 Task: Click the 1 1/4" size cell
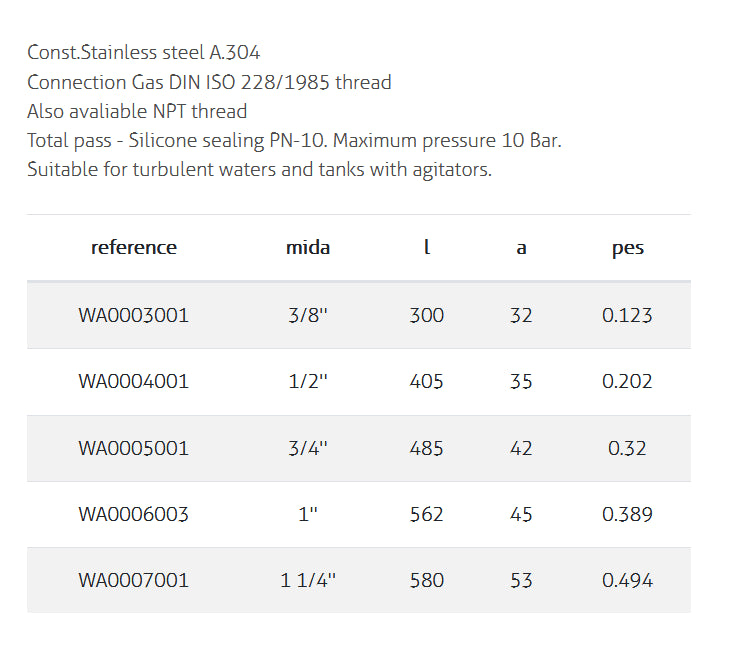coord(307,580)
